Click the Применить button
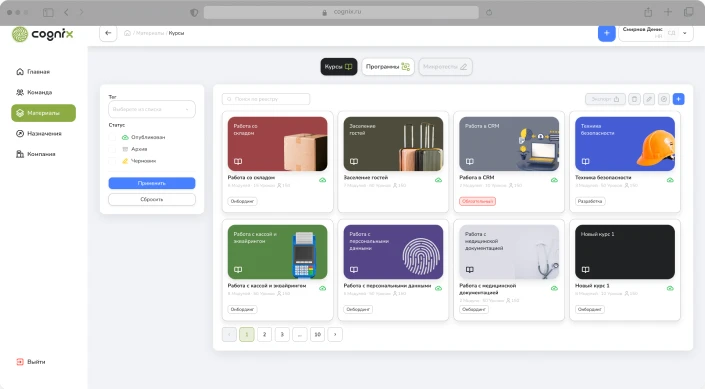The width and height of the screenshot is (705, 389). point(152,183)
